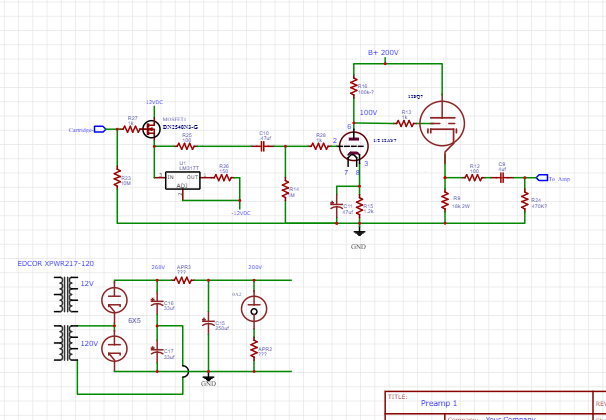Select the 12V transformer winding symbol
Viewport: 606px width, 420px height.
66,294
